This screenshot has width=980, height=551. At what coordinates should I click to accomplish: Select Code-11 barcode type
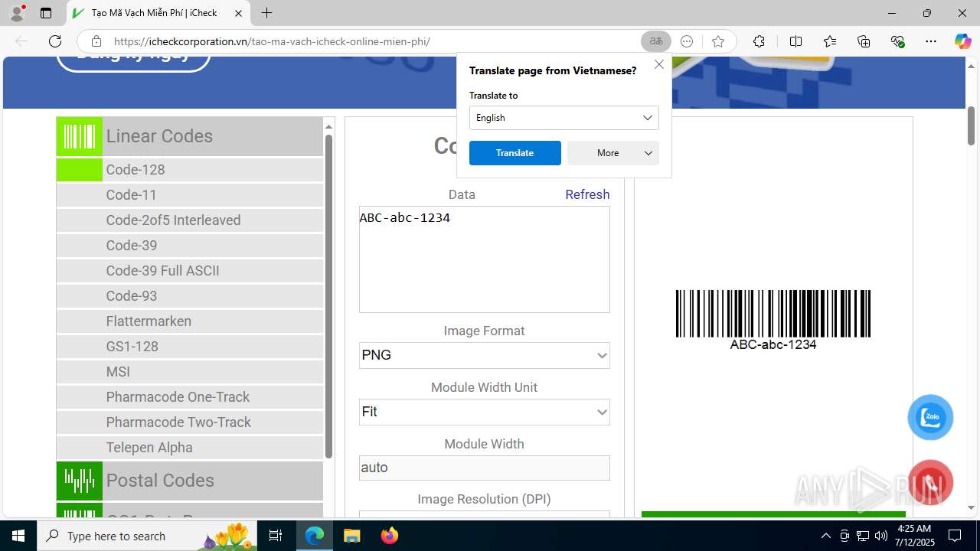tap(190, 195)
